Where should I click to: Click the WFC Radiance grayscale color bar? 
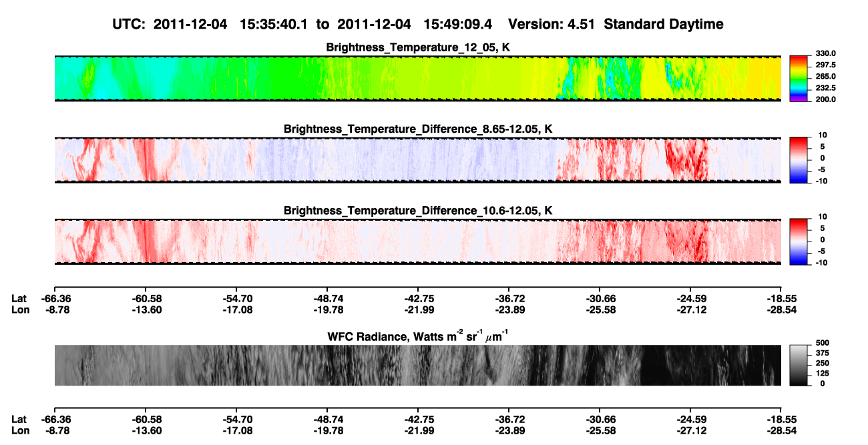point(800,364)
